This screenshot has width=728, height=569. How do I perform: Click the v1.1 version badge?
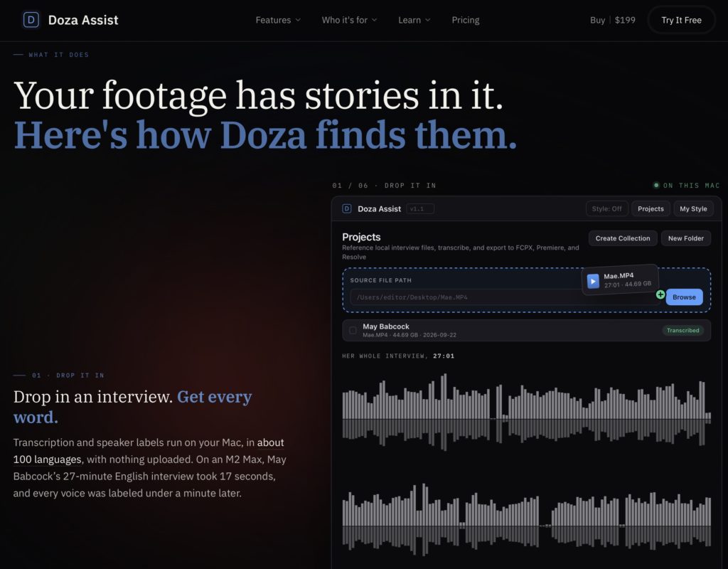click(419, 208)
